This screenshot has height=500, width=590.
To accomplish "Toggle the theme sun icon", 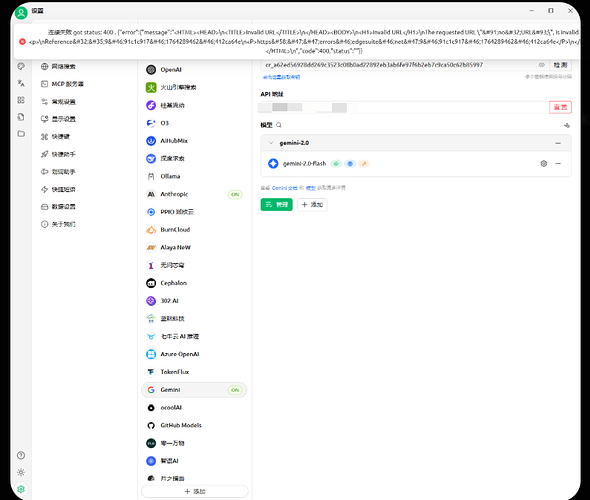I will coord(21,472).
